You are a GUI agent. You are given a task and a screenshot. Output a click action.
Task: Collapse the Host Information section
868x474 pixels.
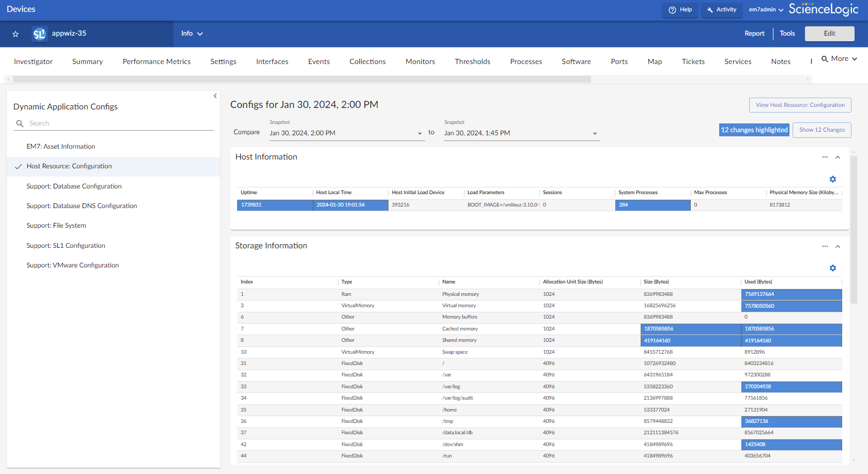pos(838,157)
